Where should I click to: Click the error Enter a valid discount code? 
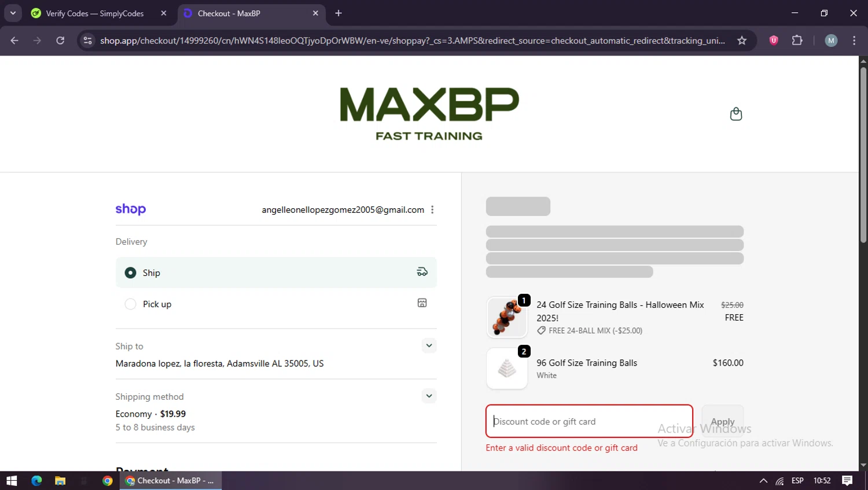coord(561,448)
